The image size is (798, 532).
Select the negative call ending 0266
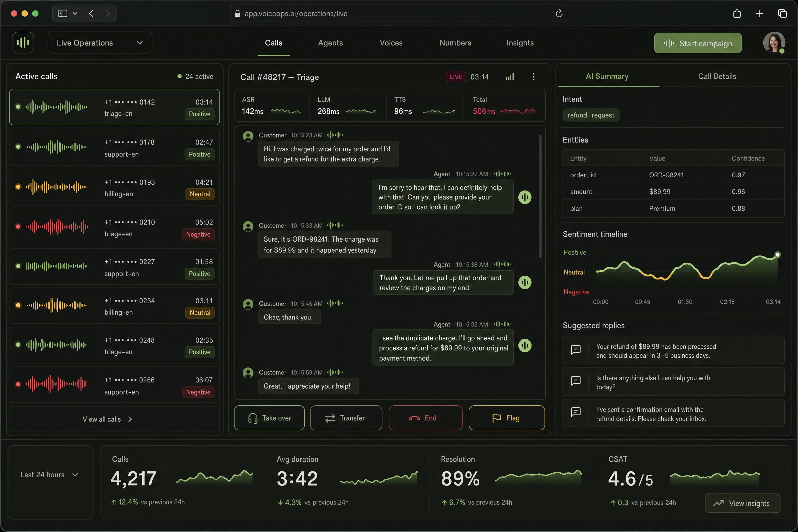(114, 385)
